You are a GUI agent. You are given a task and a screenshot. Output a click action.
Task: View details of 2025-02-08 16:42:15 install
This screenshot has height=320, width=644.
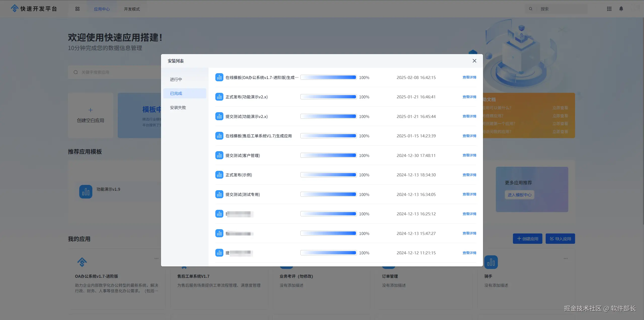(469, 77)
